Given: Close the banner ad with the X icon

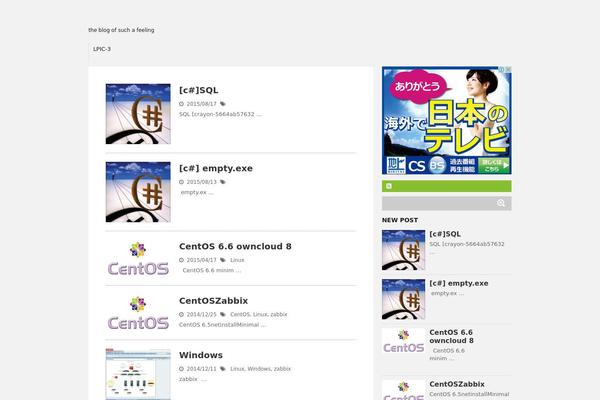Looking at the screenshot, I should click(508, 69).
